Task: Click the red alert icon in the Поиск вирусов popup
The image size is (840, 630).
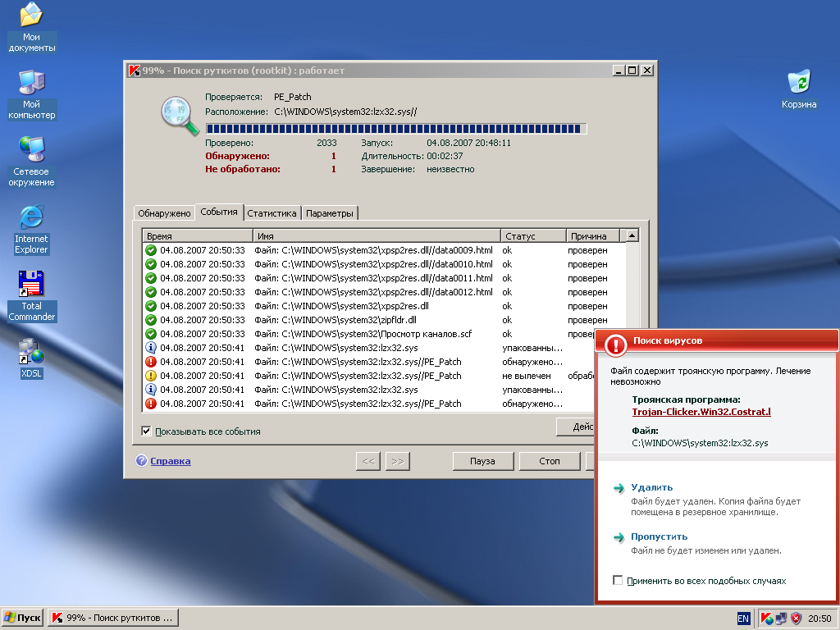Action: point(615,345)
